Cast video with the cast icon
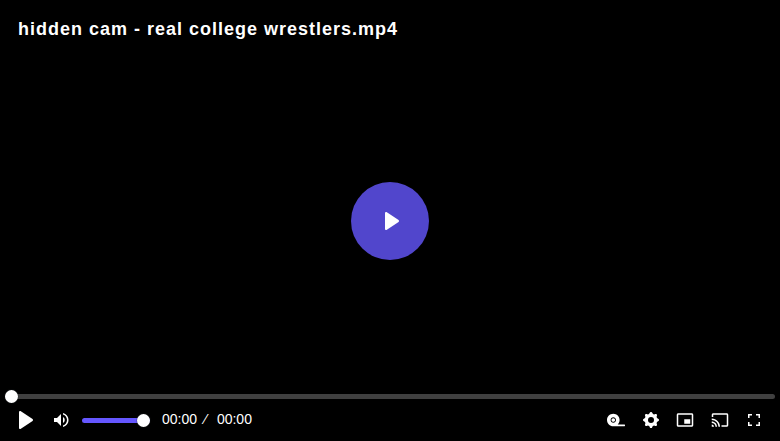 (x=720, y=420)
